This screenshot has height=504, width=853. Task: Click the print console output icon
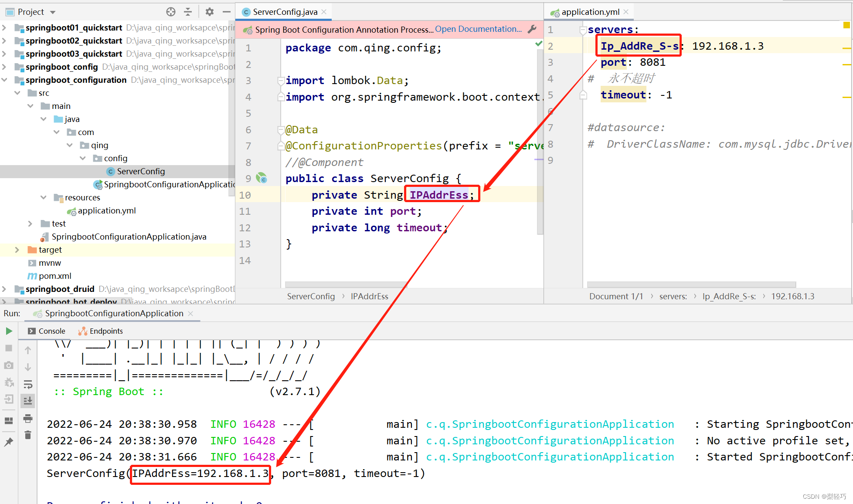(x=28, y=418)
